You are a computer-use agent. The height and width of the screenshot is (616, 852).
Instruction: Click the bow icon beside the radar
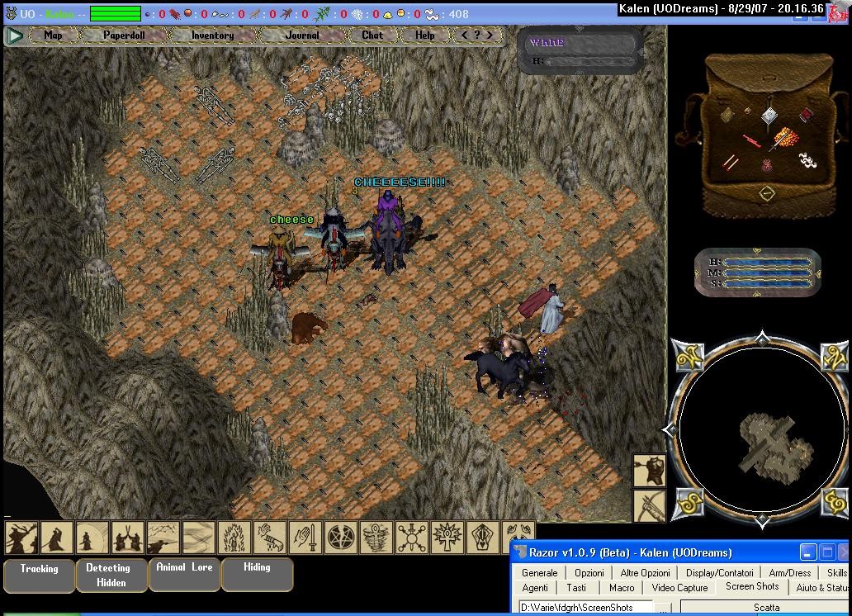pyautogui.click(x=650, y=506)
